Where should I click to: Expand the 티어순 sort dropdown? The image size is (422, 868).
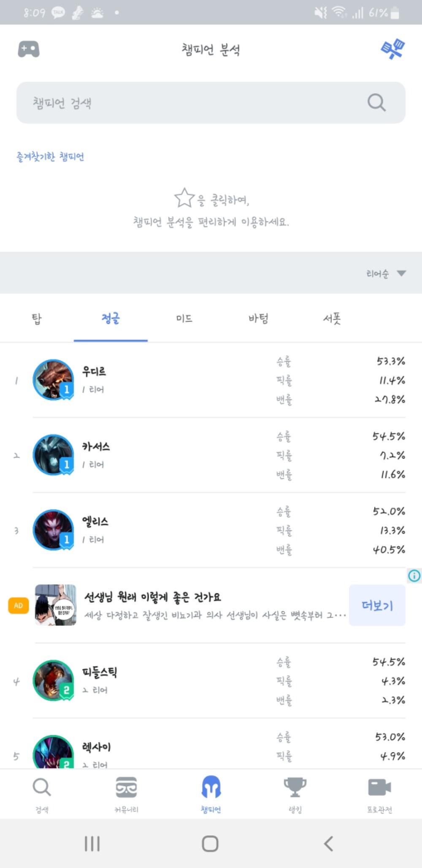pyautogui.click(x=386, y=274)
